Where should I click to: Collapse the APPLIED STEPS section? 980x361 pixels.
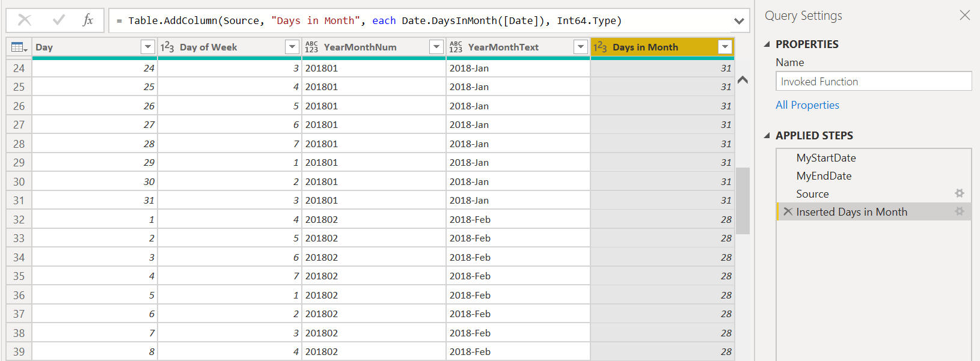coord(767,136)
